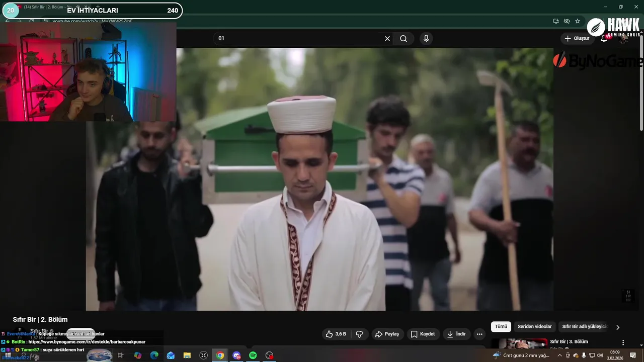Click the microphone tray icon
Screen dimensions: 644x362
point(584,355)
